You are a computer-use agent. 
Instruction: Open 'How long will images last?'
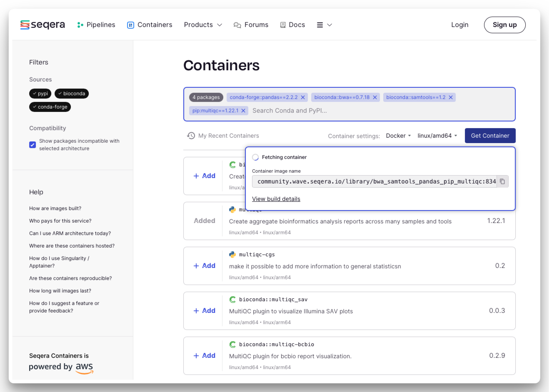(60, 291)
